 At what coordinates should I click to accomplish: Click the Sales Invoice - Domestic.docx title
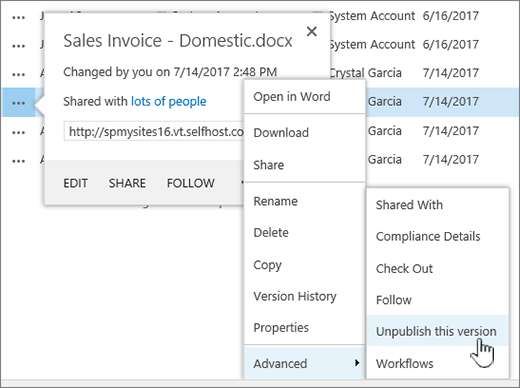[x=178, y=41]
